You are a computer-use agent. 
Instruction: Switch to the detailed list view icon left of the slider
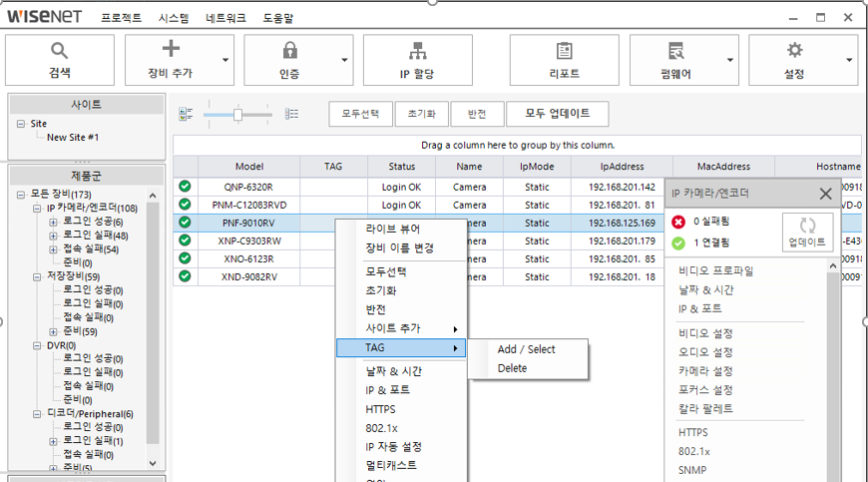click(186, 114)
